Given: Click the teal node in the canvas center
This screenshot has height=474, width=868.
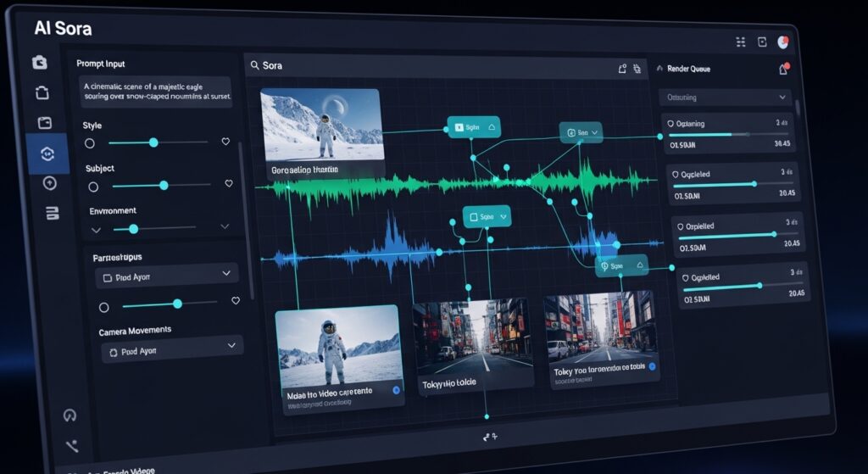Looking at the screenshot, I should coord(486,217).
